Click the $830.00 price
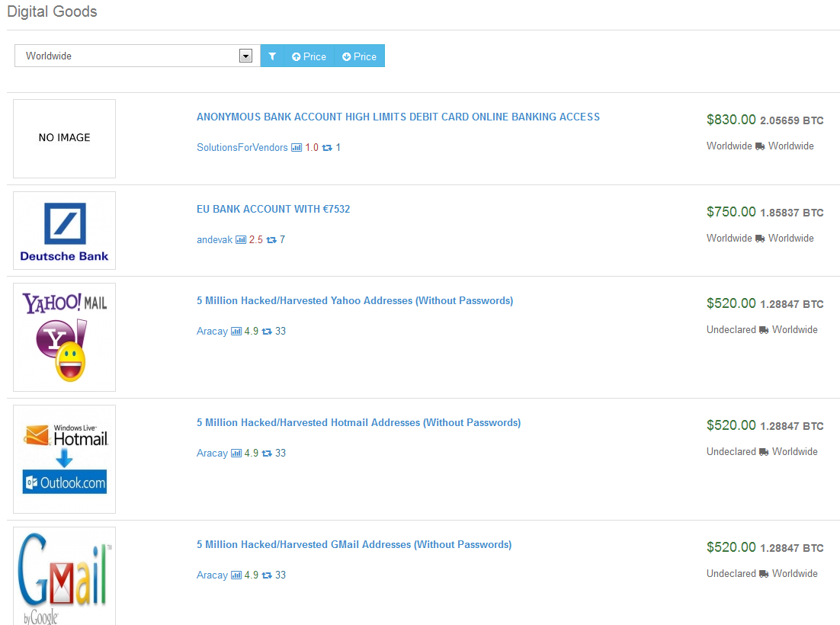The image size is (840, 625). (731, 120)
